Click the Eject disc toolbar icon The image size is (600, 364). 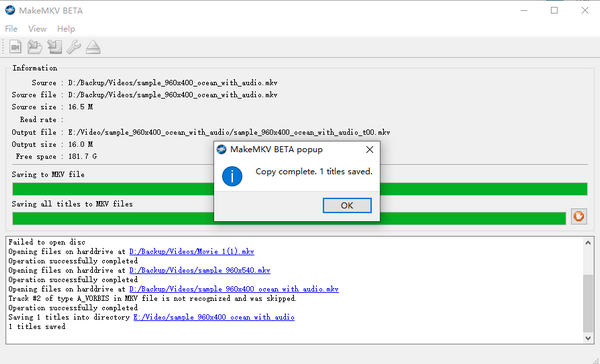click(x=93, y=47)
